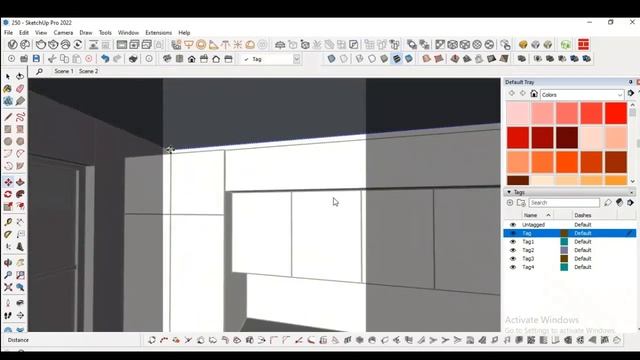Click the red brick wall extension icon
This screenshot has width=640, height=360.
coord(583,44)
